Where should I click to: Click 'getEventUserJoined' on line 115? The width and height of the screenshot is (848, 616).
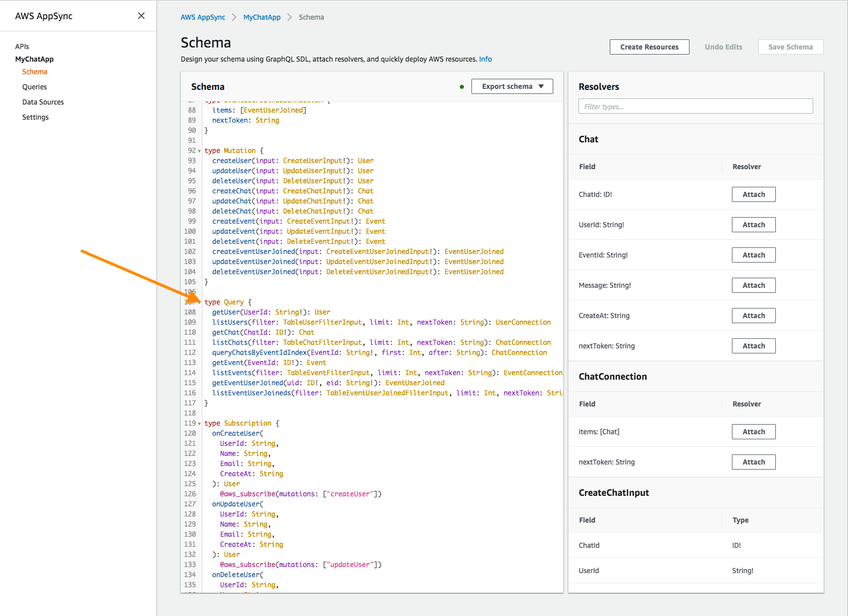click(x=247, y=383)
